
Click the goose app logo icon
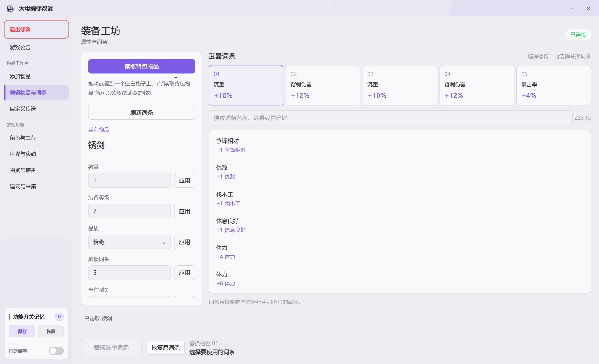point(10,8)
